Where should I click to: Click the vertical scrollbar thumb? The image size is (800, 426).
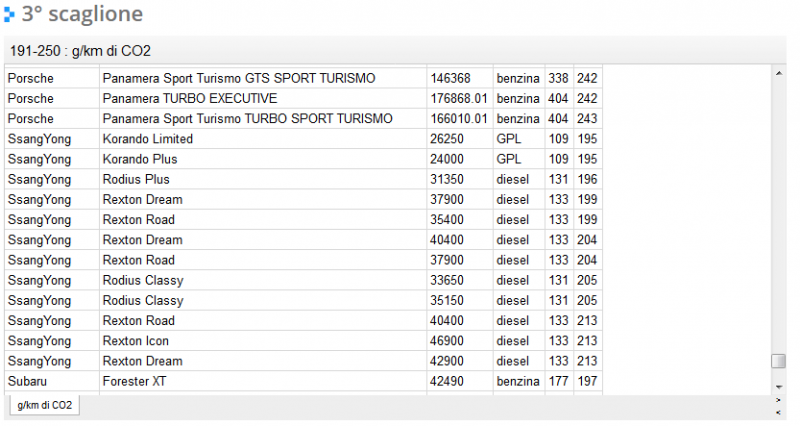(778, 361)
